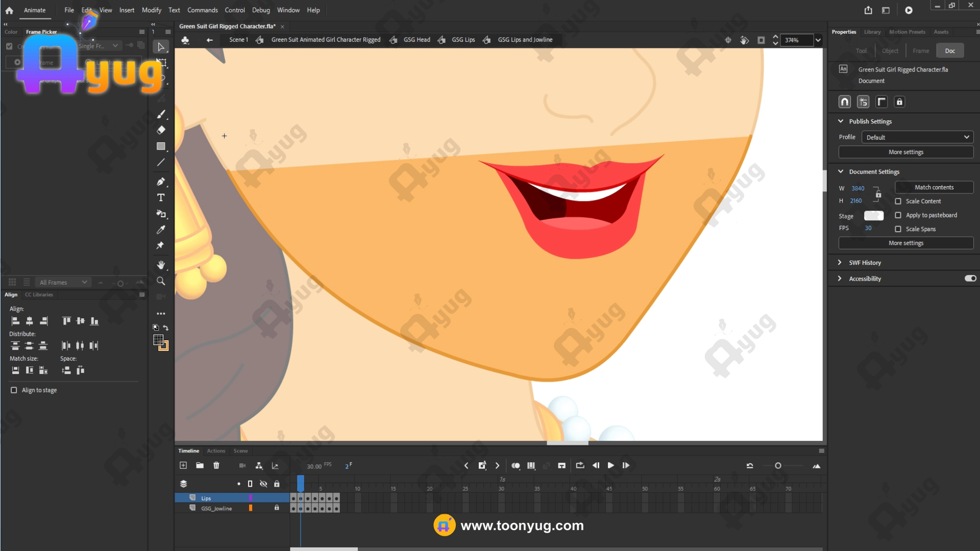Open the stage zoom percentage dropdown
This screenshot has height=551, width=980.
click(x=818, y=40)
